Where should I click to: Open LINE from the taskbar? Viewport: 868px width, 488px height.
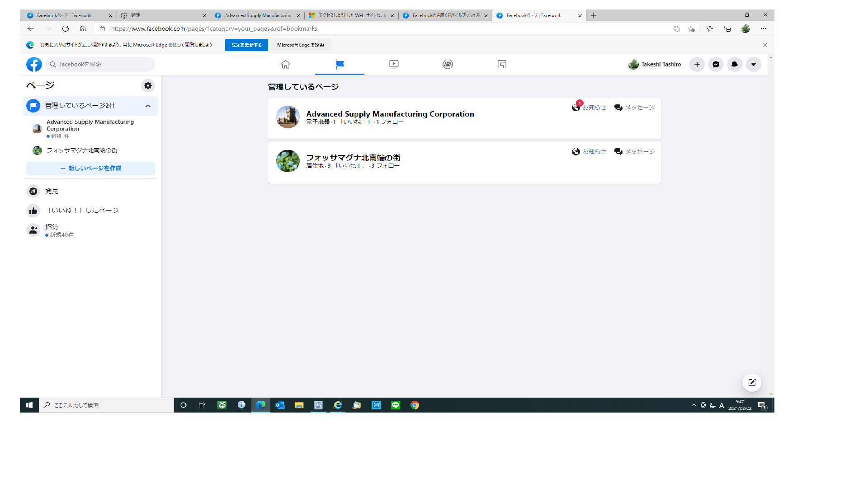point(396,405)
